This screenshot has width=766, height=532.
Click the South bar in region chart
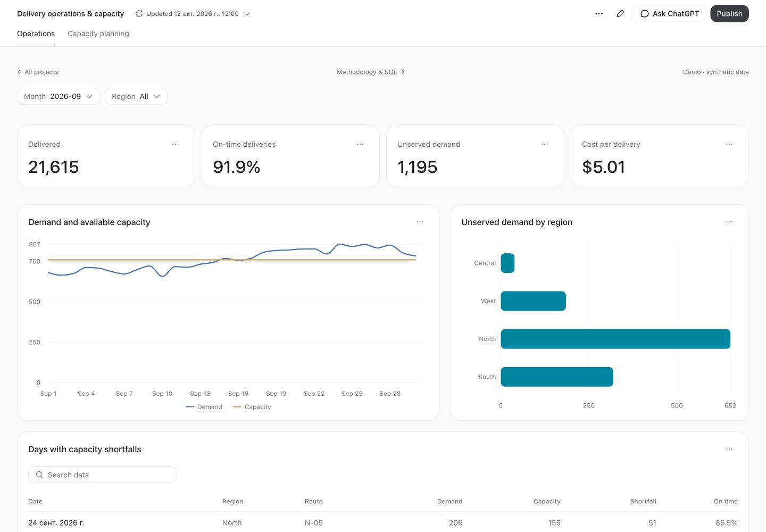tap(557, 377)
